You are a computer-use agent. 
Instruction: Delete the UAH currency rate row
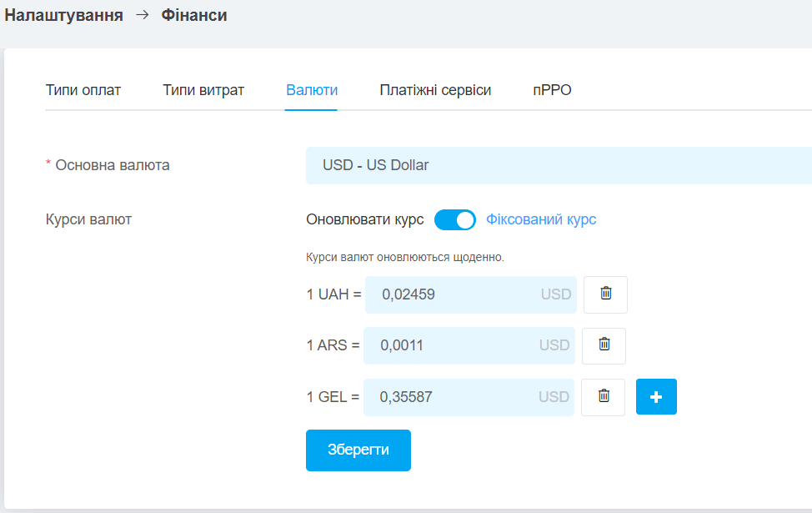click(605, 294)
